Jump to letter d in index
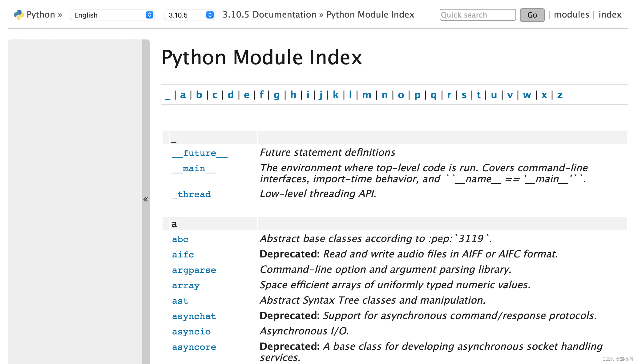Image resolution: width=638 pixels, height=364 pixels. (x=231, y=95)
